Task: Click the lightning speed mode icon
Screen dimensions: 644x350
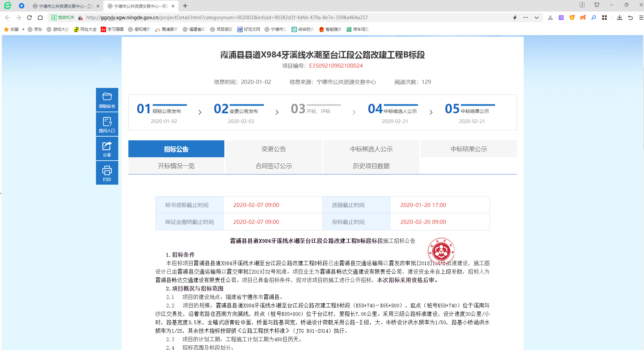Action: (x=515, y=18)
